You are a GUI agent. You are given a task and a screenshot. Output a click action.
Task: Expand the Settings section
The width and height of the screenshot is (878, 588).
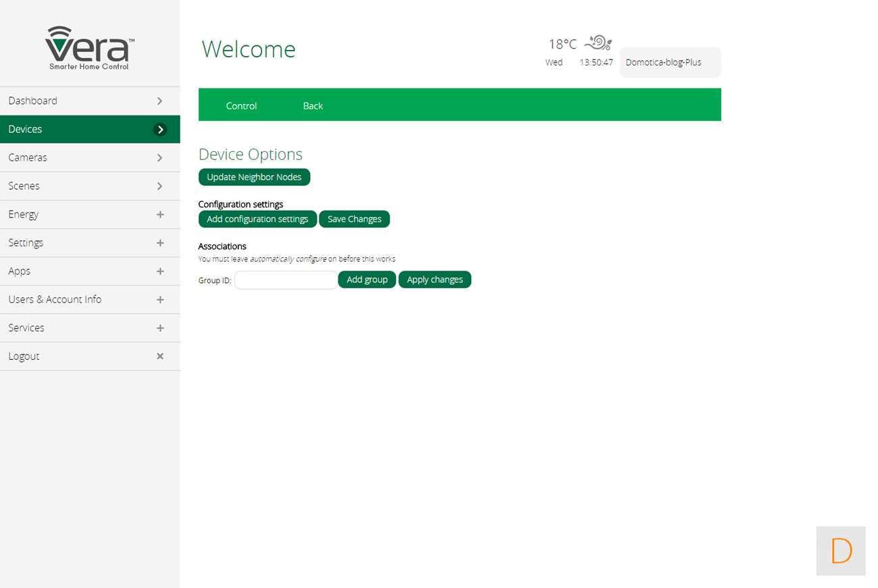[x=160, y=242]
